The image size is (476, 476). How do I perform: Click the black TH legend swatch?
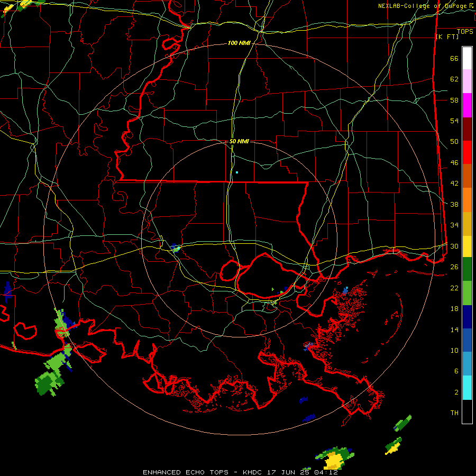click(x=467, y=411)
